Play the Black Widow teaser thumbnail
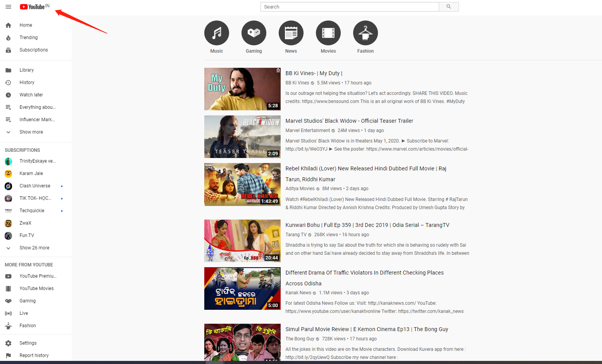Image resolution: width=602 pixels, height=364 pixels. [x=242, y=137]
